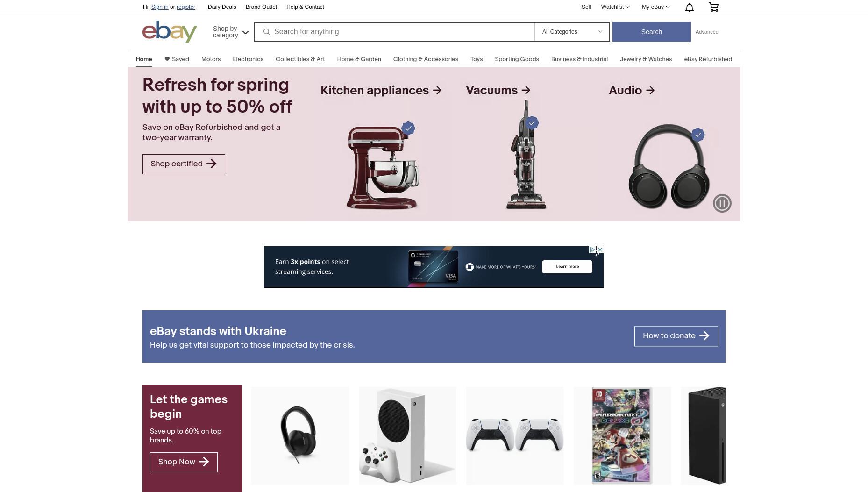Click the blue Search button

pos(651,32)
